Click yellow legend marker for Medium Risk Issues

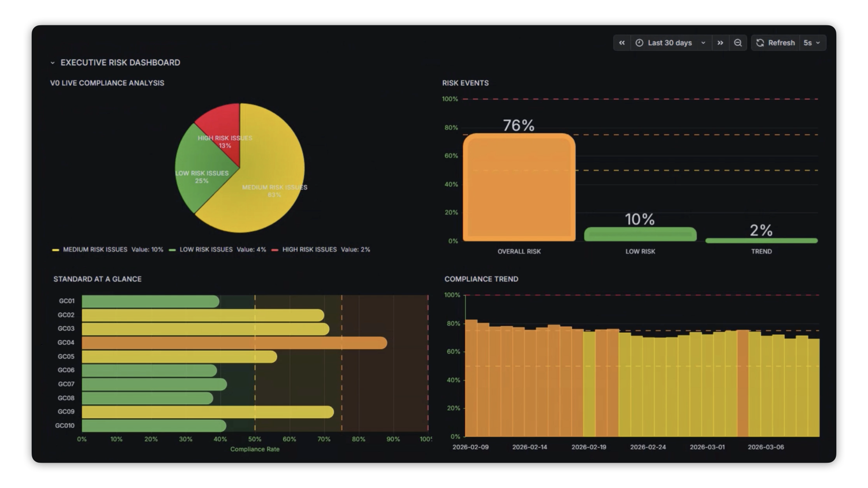tap(56, 250)
